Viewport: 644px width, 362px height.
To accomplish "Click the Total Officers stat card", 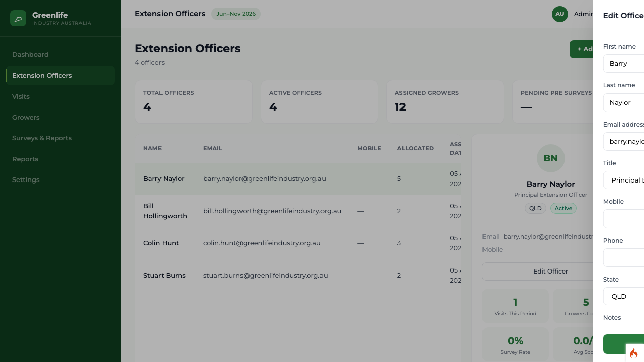I will pyautogui.click(x=194, y=102).
